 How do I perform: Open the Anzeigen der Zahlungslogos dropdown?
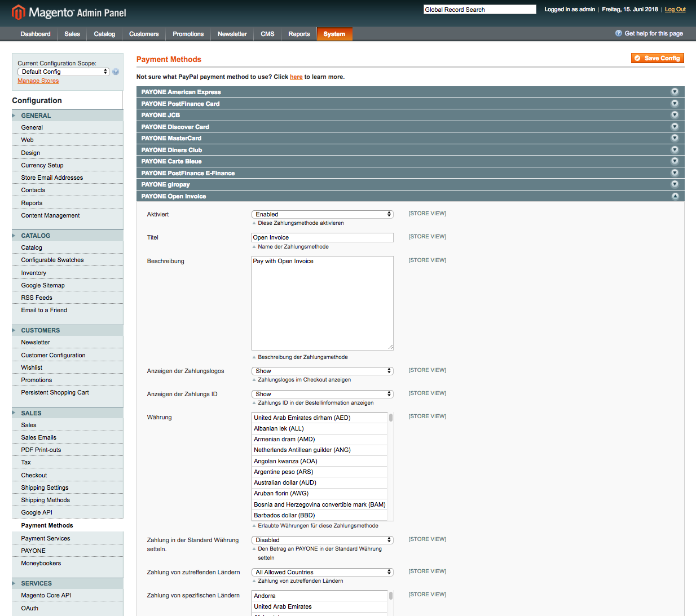(322, 370)
